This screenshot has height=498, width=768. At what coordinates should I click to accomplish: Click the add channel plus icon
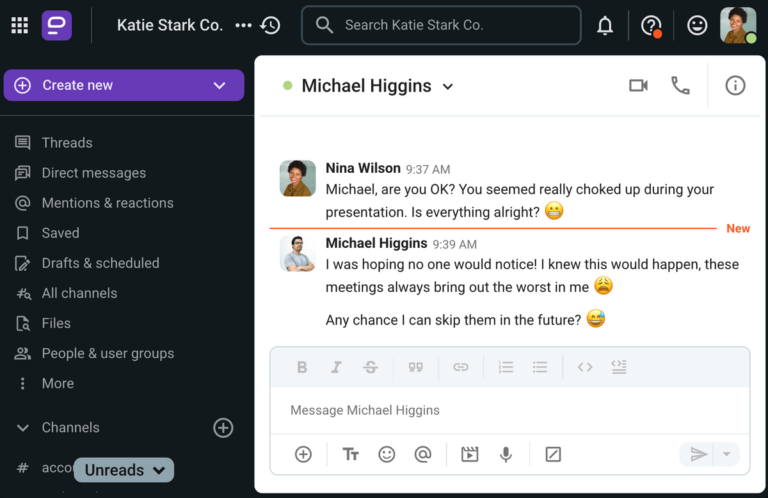(223, 428)
